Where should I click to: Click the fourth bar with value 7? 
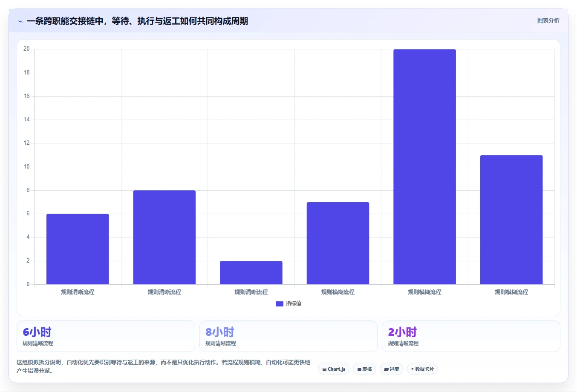[338, 243]
